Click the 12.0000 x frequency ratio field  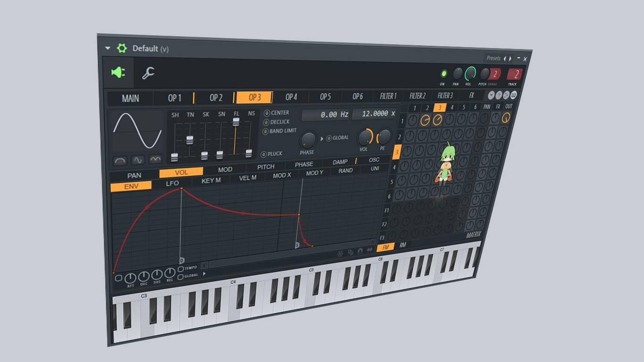pyautogui.click(x=374, y=114)
